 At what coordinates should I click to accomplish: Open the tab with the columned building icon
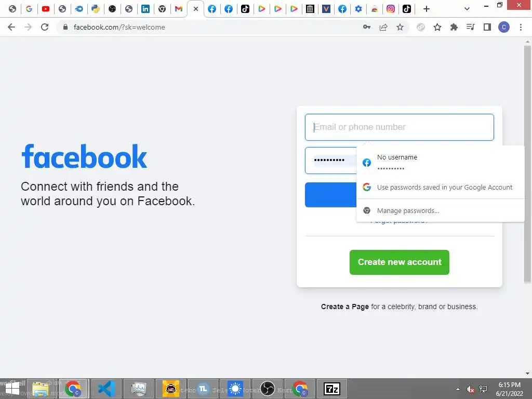point(310,9)
